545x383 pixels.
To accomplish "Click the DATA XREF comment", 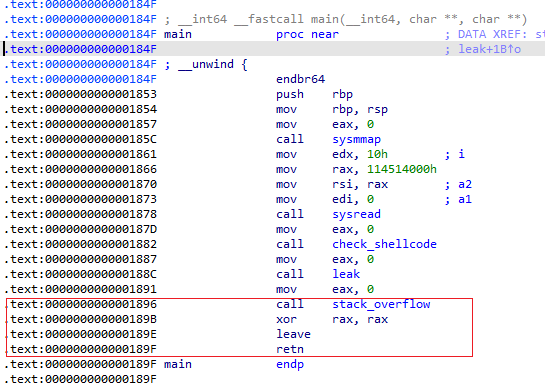I will pos(494,34).
